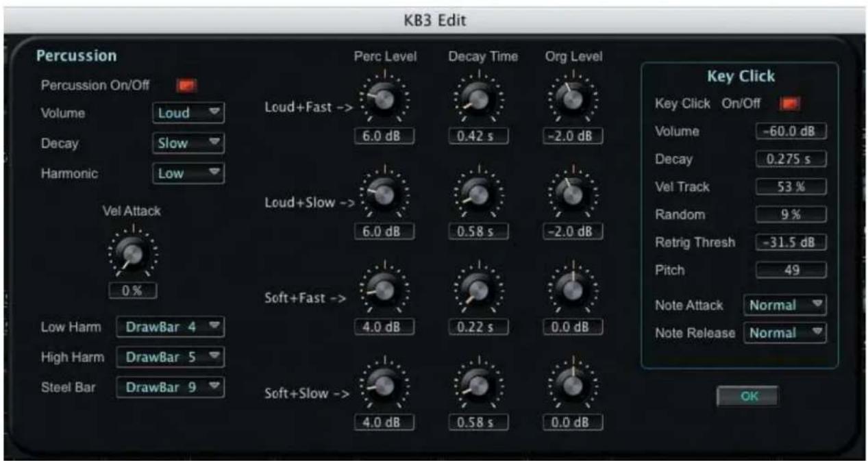This screenshot has height=461, width=868.
Task: Open the Harmonic dropdown set to Low
Action: (x=188, y=173)
